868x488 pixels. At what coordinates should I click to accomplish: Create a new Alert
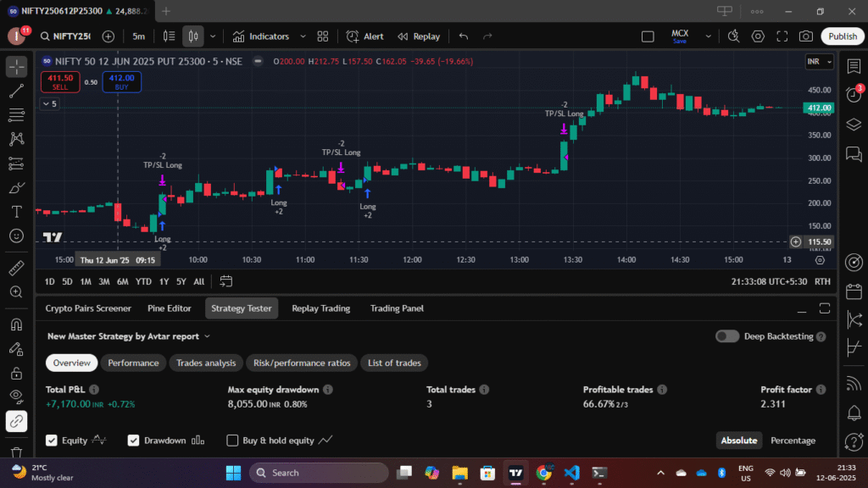pyautogui.click(x=364, y=36)
